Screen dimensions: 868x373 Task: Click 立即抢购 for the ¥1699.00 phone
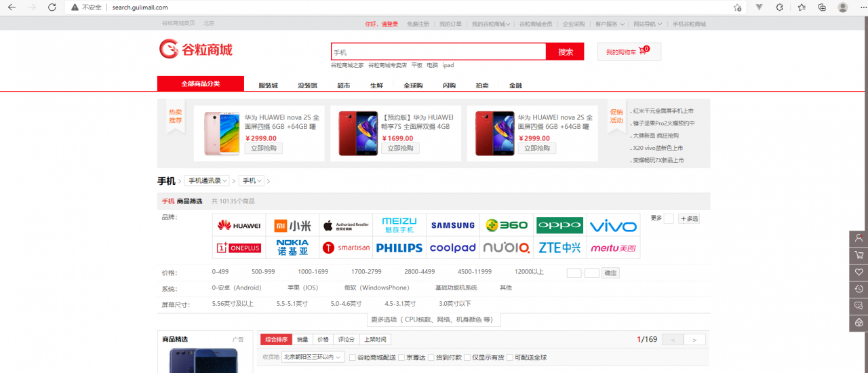point(400,149)
